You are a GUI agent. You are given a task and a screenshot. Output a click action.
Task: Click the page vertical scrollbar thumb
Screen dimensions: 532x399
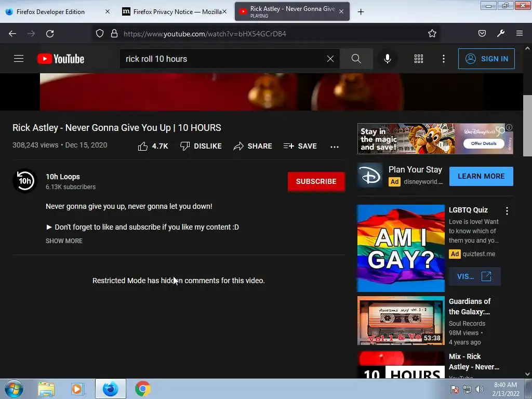(527, 126)
